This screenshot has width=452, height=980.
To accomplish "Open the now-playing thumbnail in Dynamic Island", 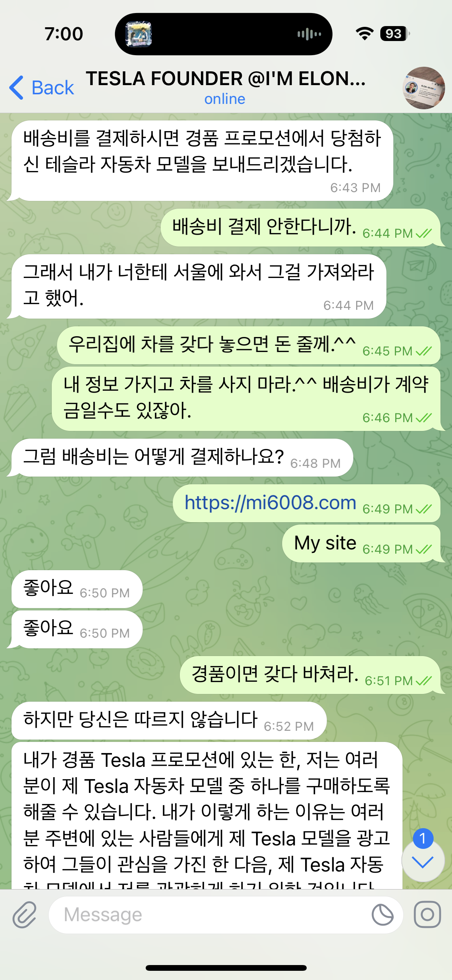I will 139,34.
